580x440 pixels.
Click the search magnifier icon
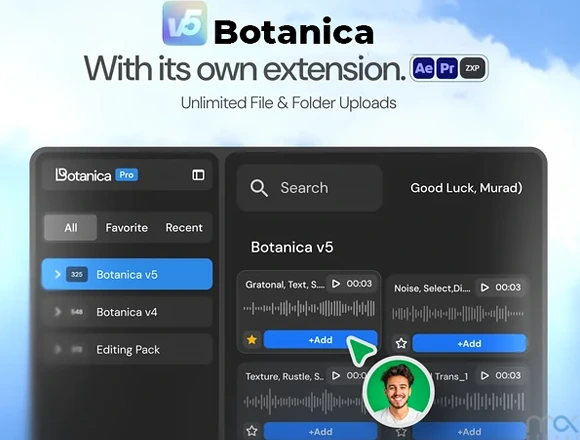coord(259,188)
